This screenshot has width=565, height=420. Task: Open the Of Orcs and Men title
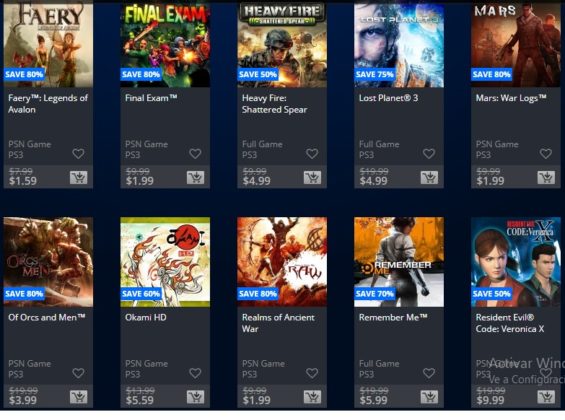(x=47, y=317)
